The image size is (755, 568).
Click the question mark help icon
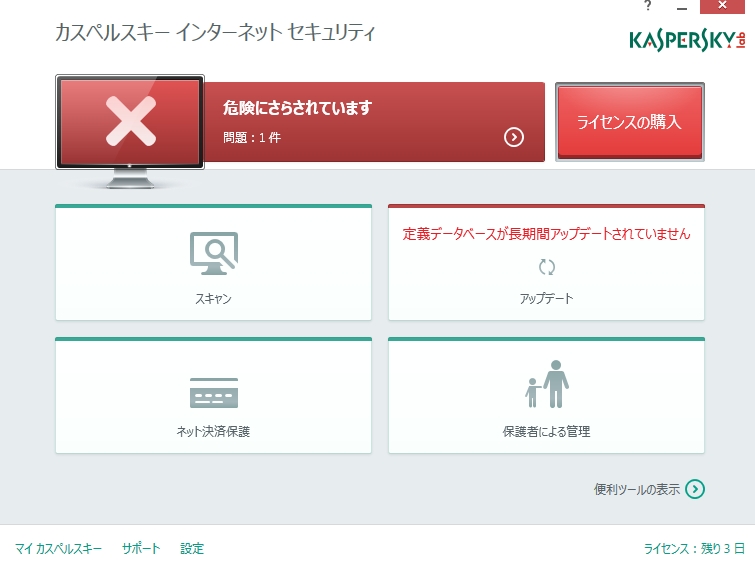(648, 6)
